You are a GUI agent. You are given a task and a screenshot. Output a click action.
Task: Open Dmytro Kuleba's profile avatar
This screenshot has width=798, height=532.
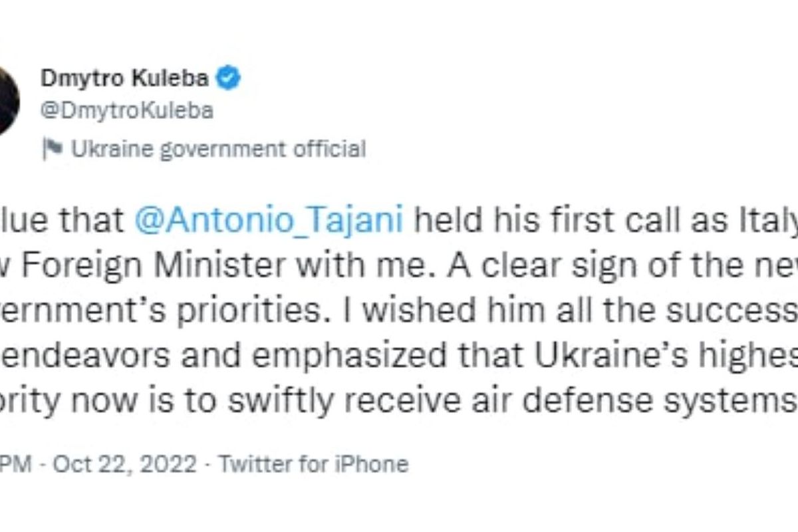point(8,98)
